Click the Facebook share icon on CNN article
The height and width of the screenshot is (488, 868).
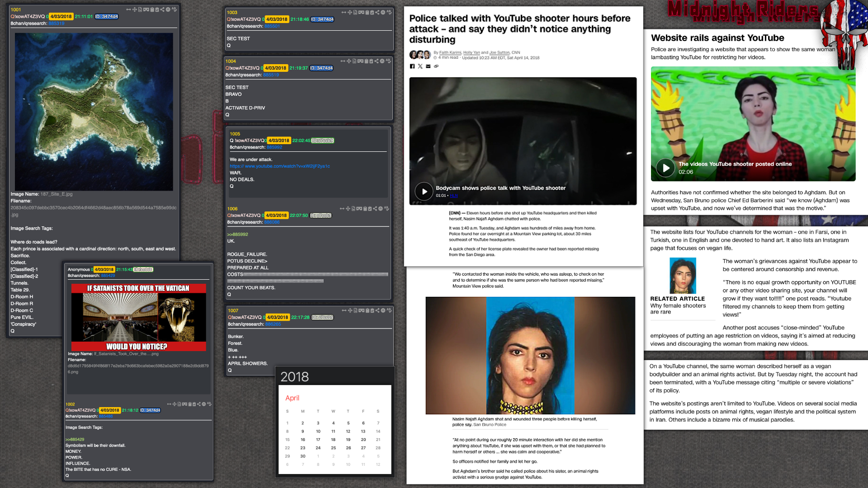pyautogui.click(x=412, y=66)
